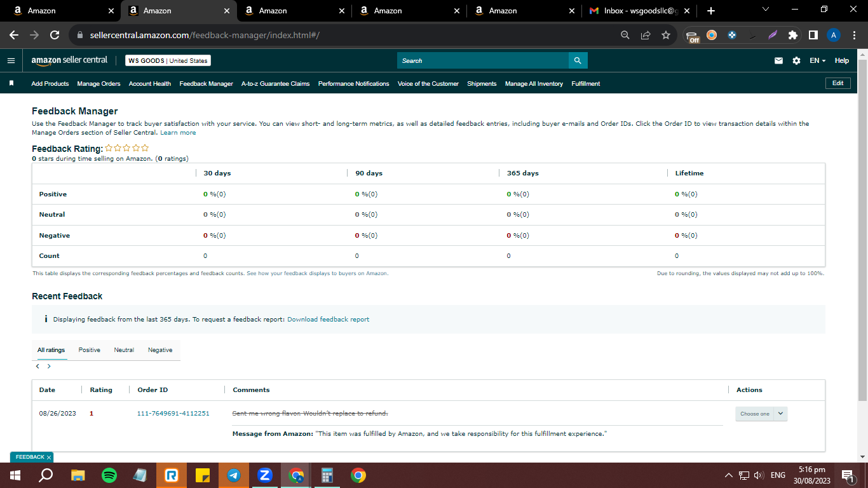Open the tab search chevron

pos(765,10)
